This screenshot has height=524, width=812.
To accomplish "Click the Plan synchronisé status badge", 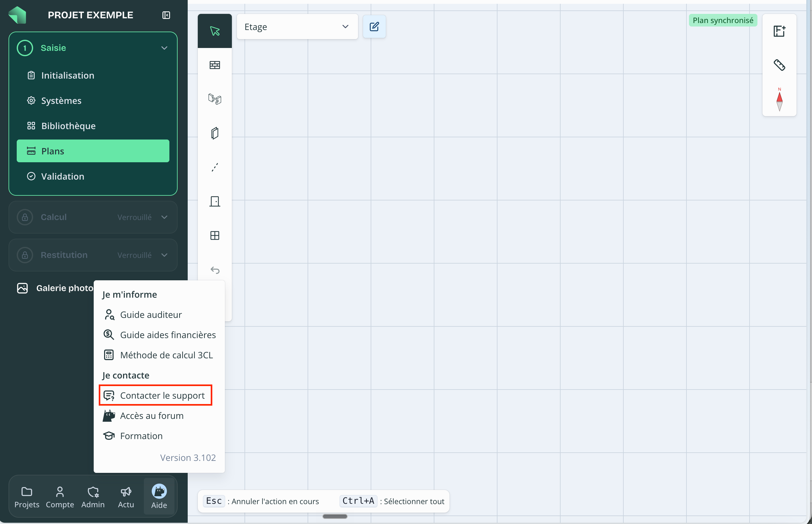I will click(x=723, y=21).
